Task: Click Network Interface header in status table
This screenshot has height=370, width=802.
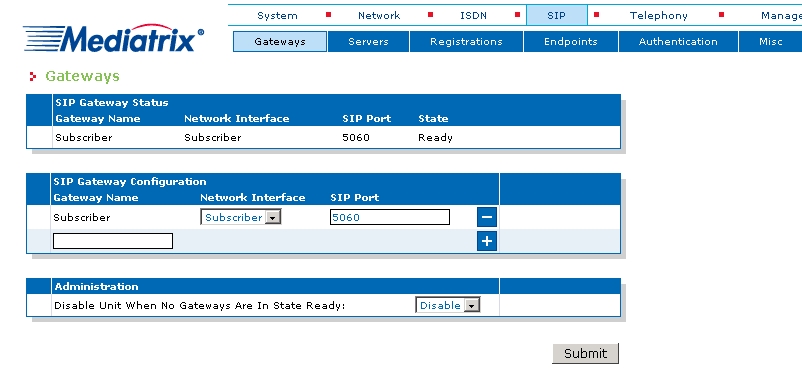Action: pos(237,119)
